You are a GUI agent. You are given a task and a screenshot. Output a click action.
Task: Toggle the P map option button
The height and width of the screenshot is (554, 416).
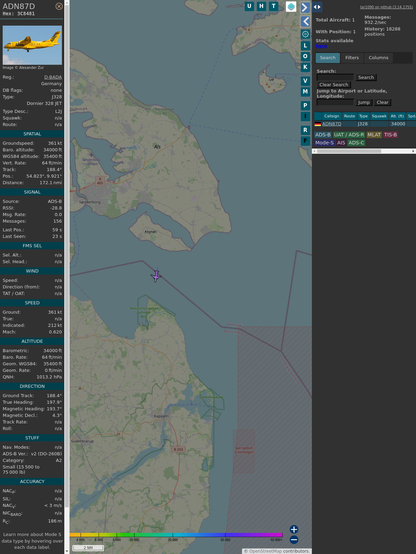pyautogui.click(x=305, y=105)
